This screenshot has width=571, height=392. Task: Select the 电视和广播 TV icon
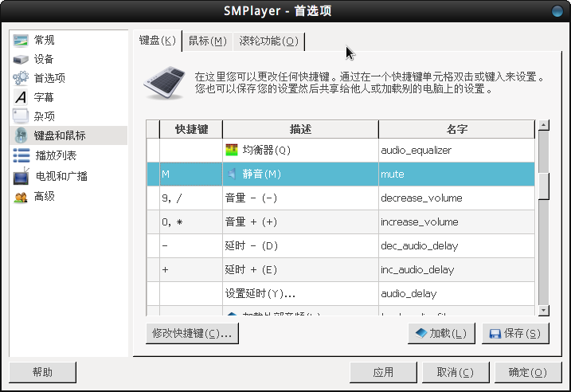(x=22, y=176)
